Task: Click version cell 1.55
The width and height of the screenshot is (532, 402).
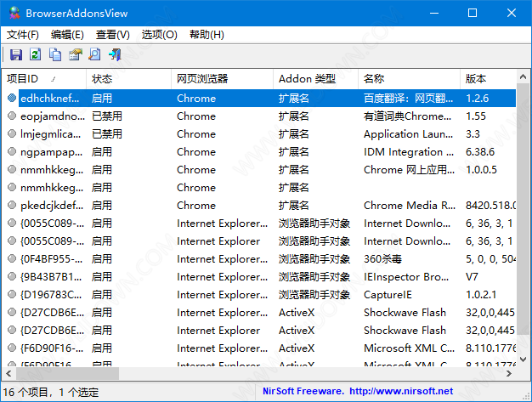Action: coord(476,116)
